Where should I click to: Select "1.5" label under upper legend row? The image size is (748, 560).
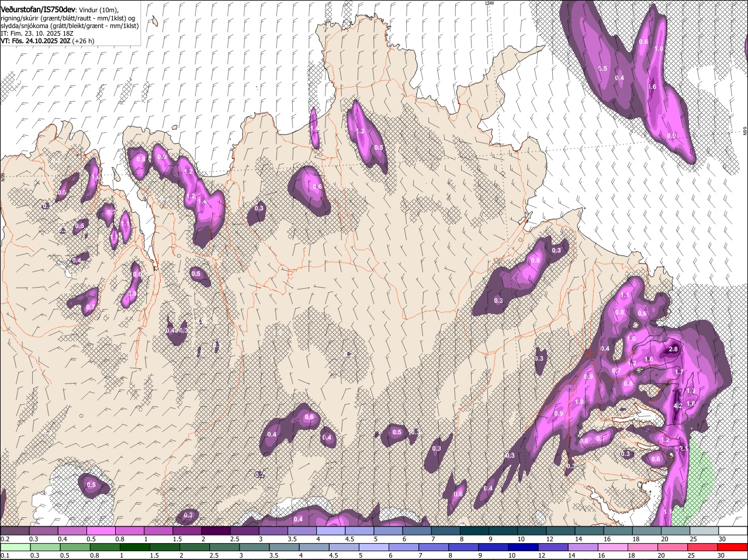[x=177, y=538]
